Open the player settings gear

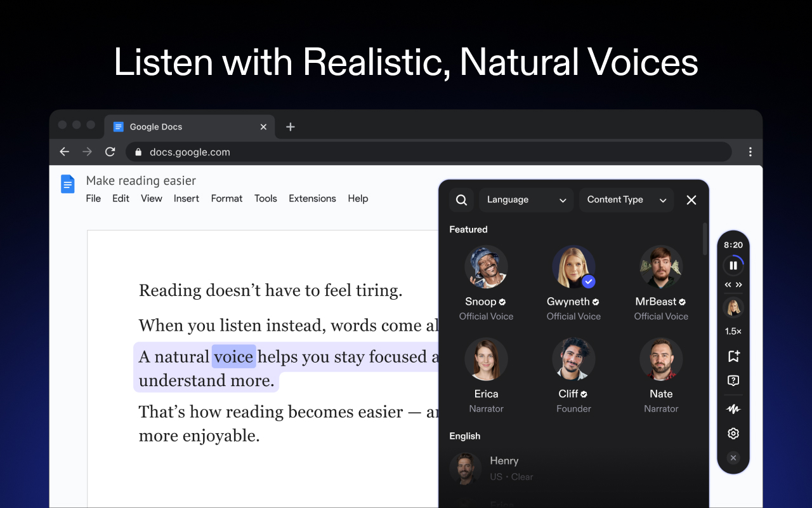coord(733,433)
